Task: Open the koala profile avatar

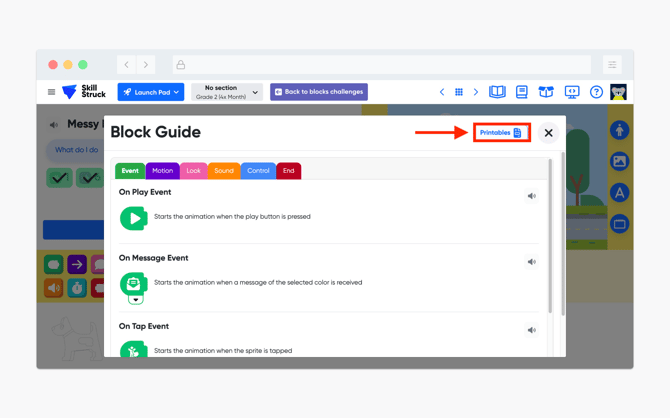Action: click(618, 92)
